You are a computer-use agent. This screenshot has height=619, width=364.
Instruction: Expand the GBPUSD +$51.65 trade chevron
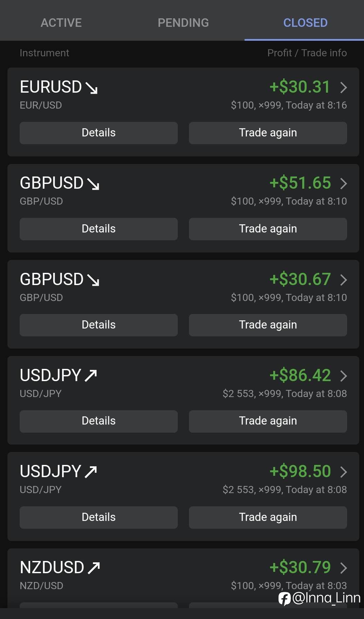point(344,183)
